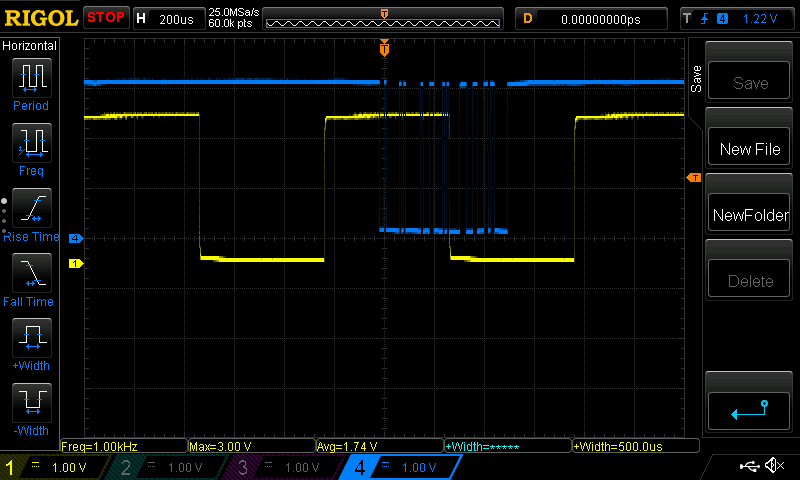The height and width of the screenshot is (480, 800).
Task: Click the Delete button
Action: 748,280
